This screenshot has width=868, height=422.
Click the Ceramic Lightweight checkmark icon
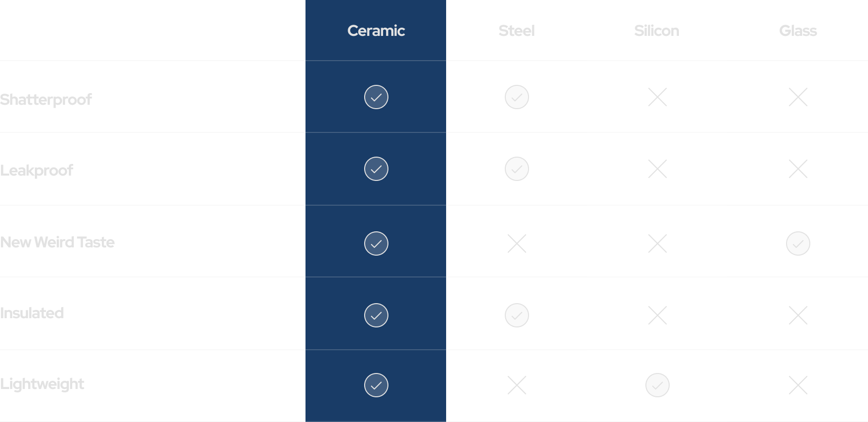376,385
